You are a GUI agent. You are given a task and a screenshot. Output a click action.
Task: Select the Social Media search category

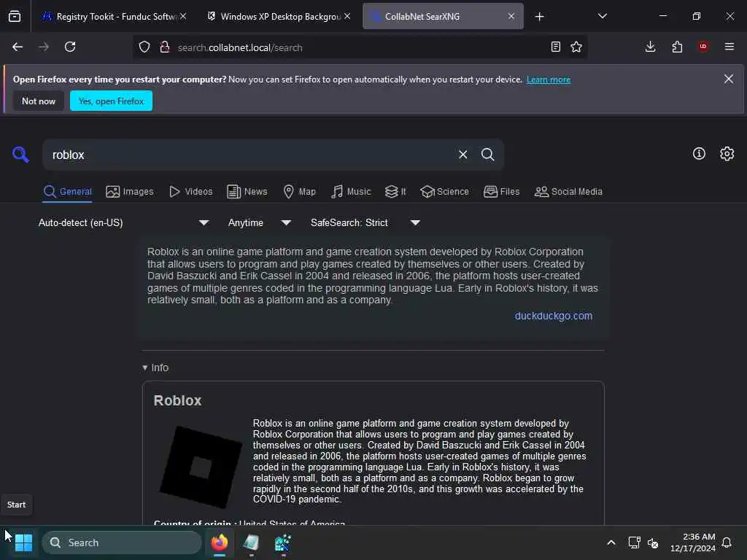pyautogui.click(x=568, y=192)
